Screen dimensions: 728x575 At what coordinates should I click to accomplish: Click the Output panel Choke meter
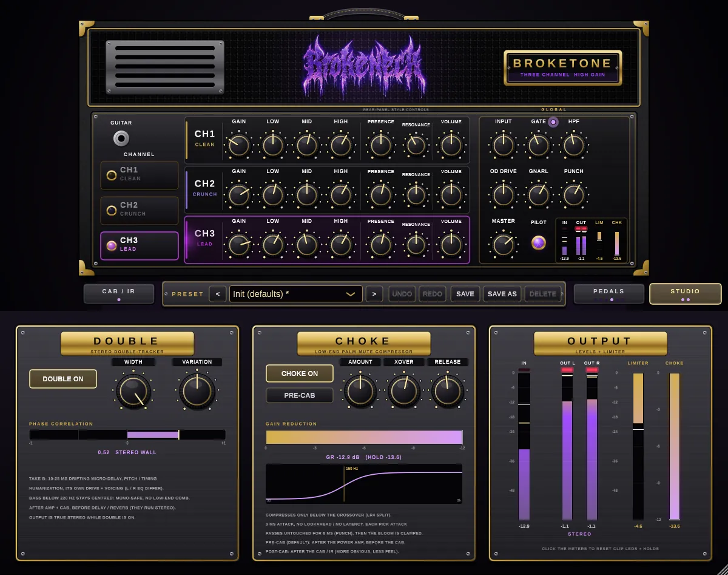(675, 446)
